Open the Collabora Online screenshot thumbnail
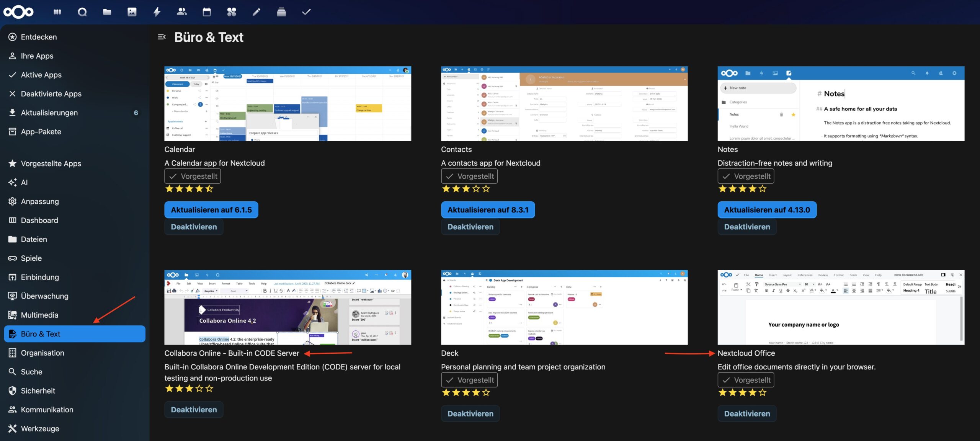 [287, 306]
